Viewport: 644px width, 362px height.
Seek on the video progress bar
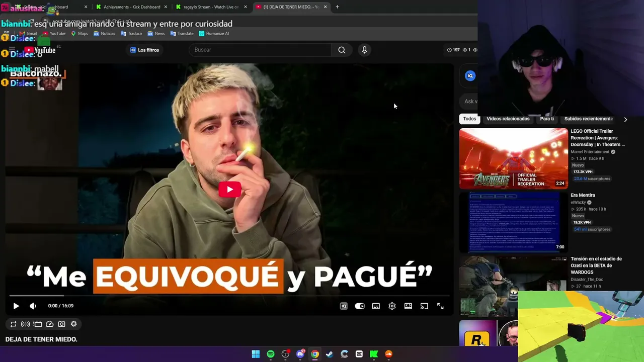coord(229,296)
